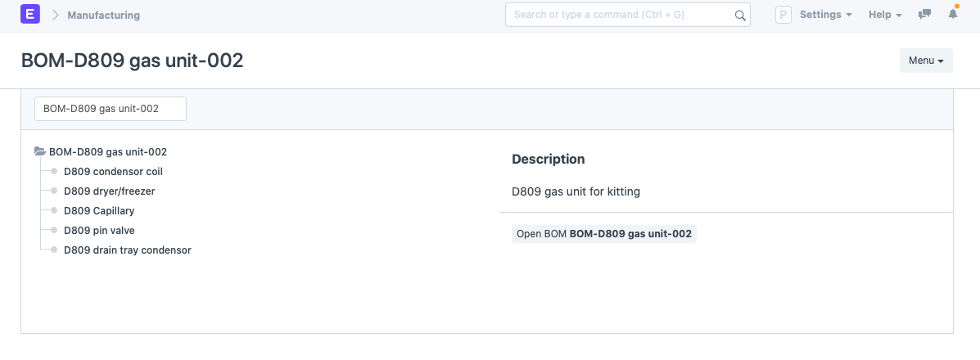Click the bullet beside D809 condensor coil

coord(54,171)
